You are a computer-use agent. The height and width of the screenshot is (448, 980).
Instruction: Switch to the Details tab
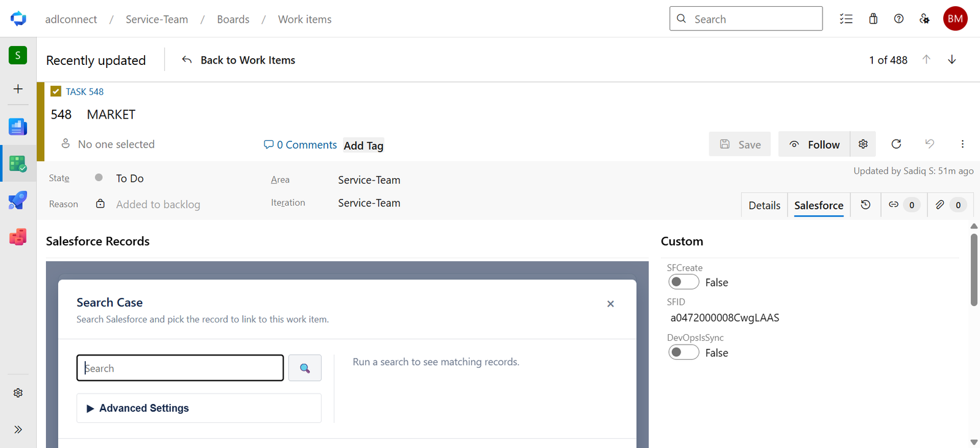point(764,205)
